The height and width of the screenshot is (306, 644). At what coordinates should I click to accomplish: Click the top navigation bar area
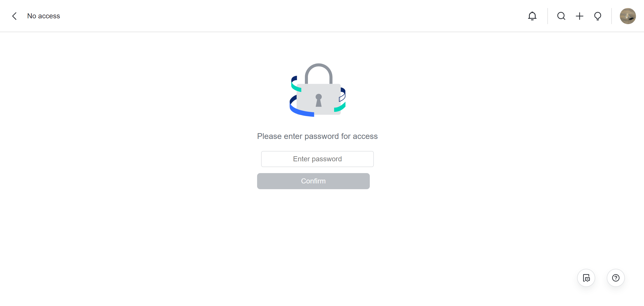322,16
